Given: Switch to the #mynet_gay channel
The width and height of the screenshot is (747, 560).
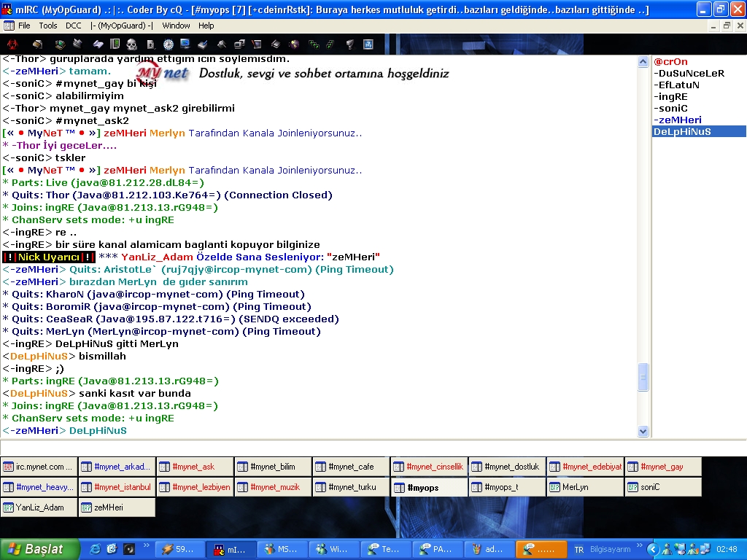Looking at the screenshot, I should tap(664, 467).
